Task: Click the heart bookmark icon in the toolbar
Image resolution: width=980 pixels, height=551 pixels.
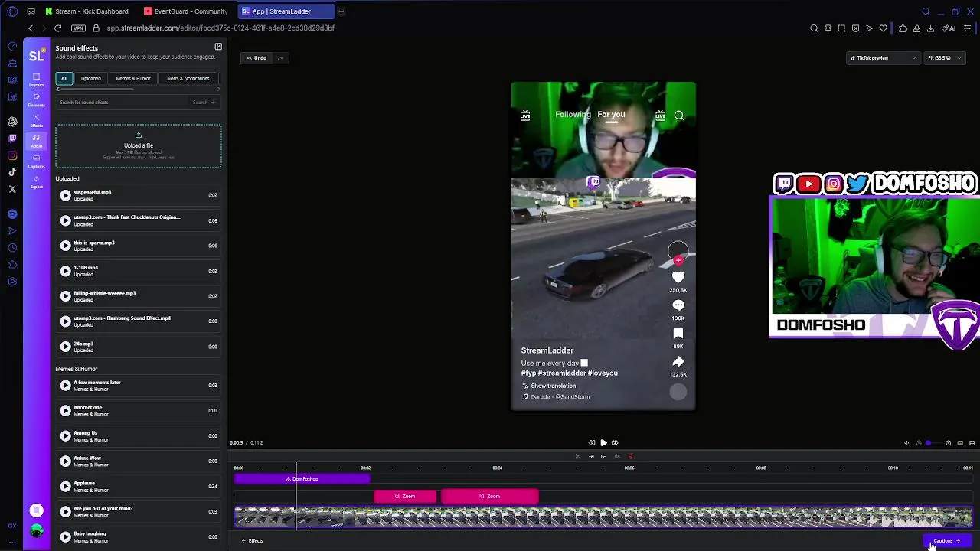Action: tap(883, 28)
